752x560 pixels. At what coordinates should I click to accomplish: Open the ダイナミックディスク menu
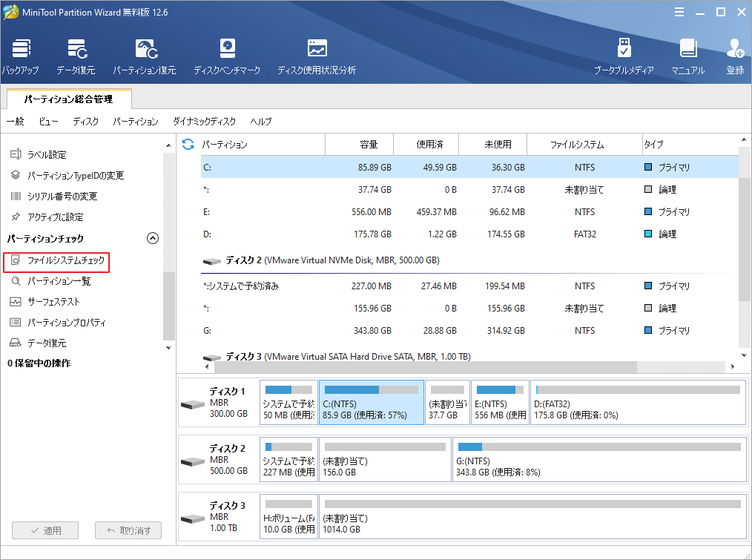tap(204, 122)
